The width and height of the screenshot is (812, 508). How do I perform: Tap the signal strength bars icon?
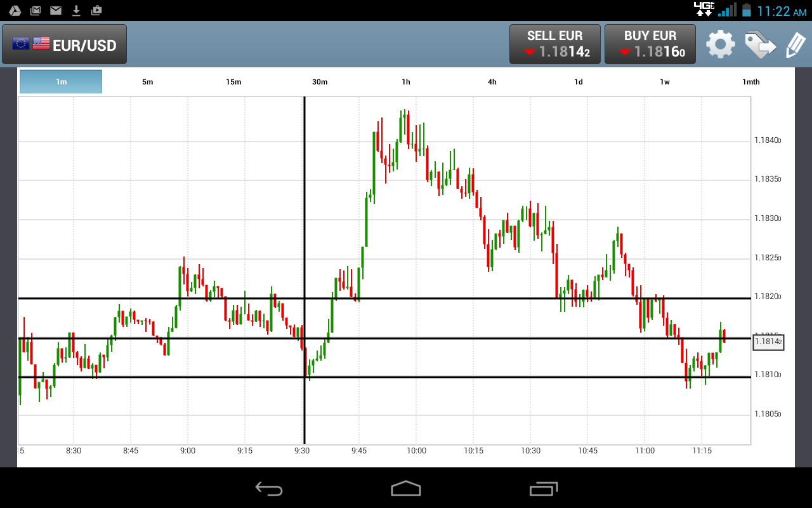pyautogui.click(x=728, y=10)
